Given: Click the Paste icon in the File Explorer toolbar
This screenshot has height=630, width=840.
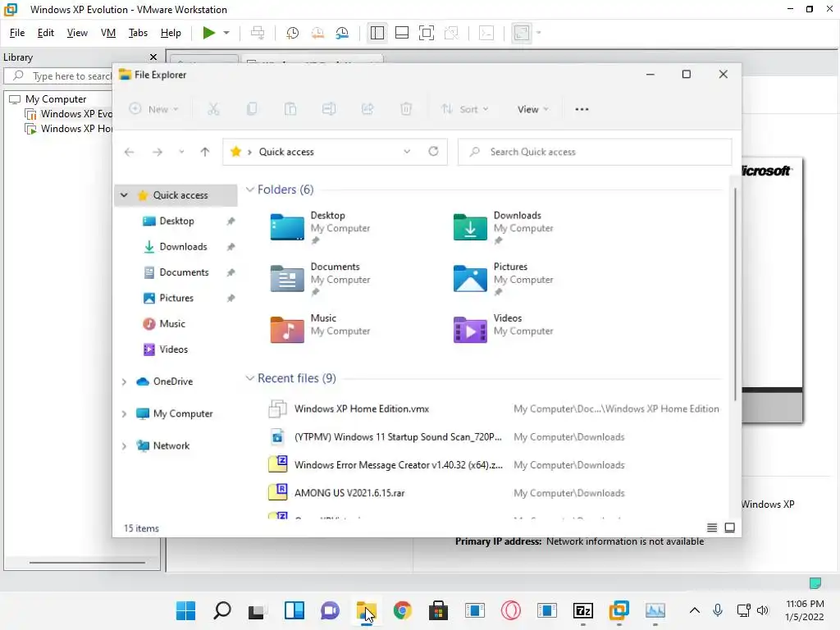Looking at the screenshot, I should (290, 109).
